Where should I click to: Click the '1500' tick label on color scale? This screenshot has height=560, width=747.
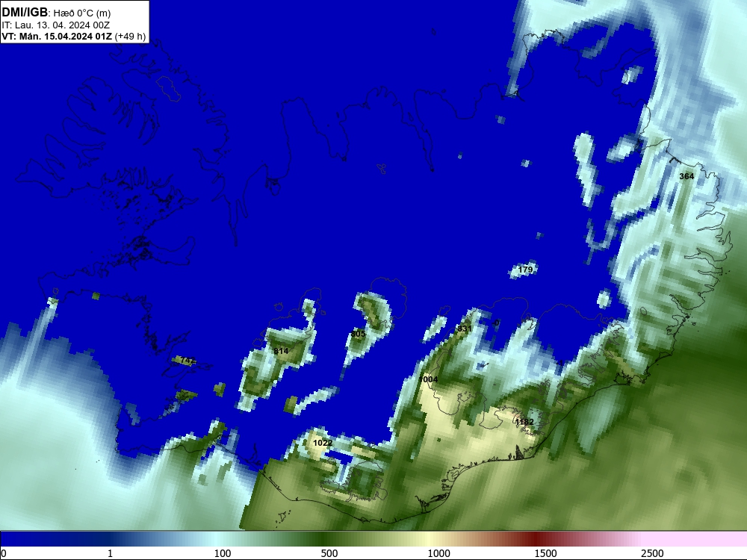click(x=545, y=553)
